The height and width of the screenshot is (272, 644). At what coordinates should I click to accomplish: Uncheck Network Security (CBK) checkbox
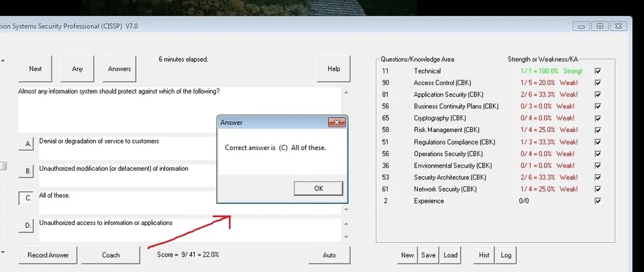[598, 189]
